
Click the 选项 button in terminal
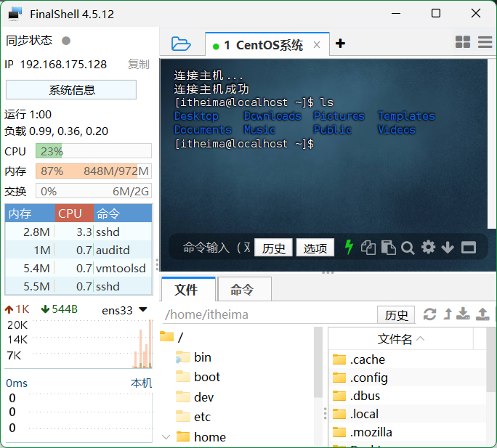pyautogui.click(x=315, y=248)
